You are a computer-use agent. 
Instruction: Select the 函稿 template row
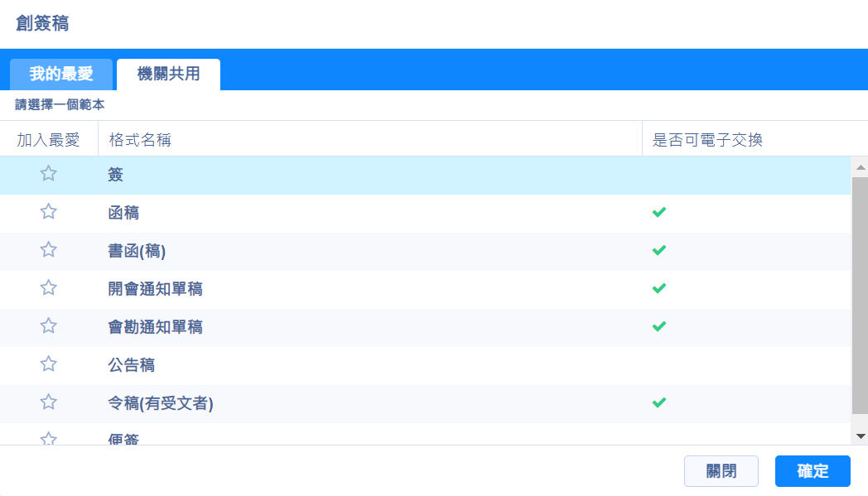tap(123, 213)
